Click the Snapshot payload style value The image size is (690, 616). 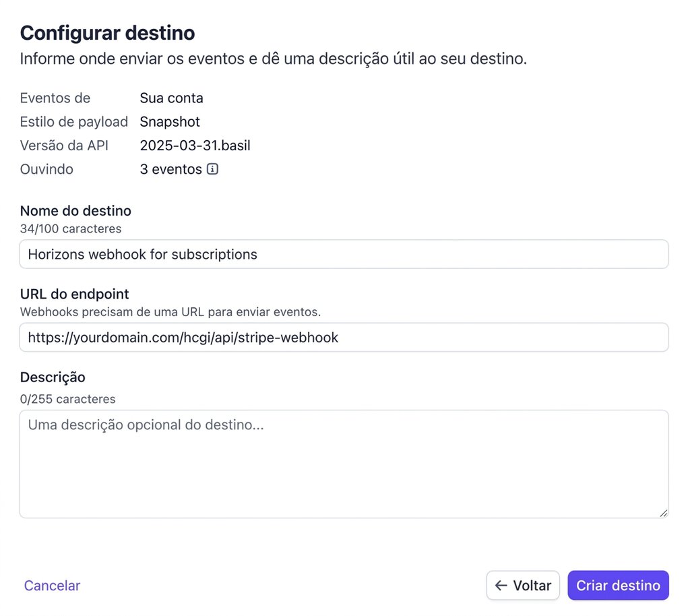pyautogui.click(x=170, y=121)
